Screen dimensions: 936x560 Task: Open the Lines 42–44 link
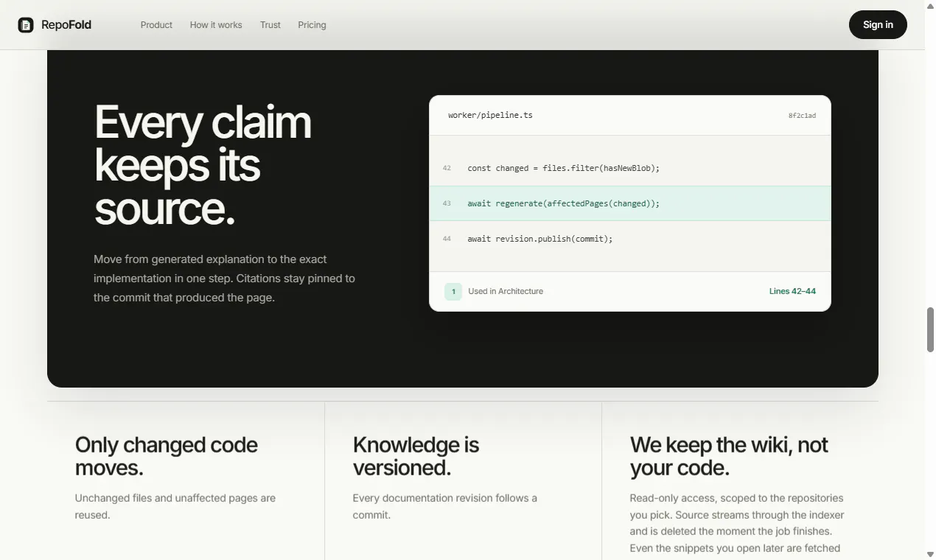pos(792,291)
